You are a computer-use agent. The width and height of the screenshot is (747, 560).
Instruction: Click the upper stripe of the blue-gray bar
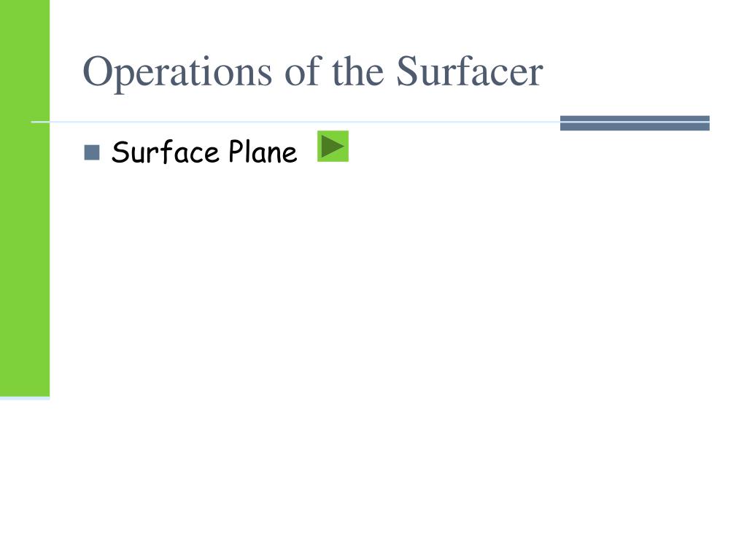635,118
